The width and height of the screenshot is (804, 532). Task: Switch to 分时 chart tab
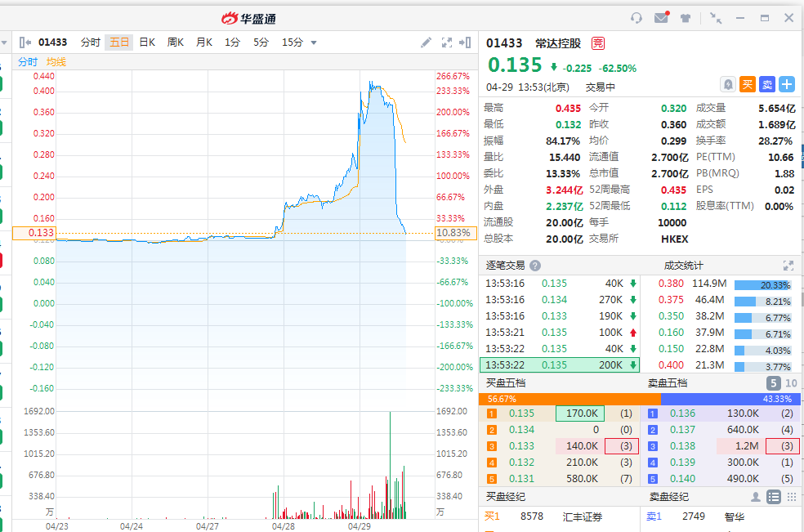point(90,42)
